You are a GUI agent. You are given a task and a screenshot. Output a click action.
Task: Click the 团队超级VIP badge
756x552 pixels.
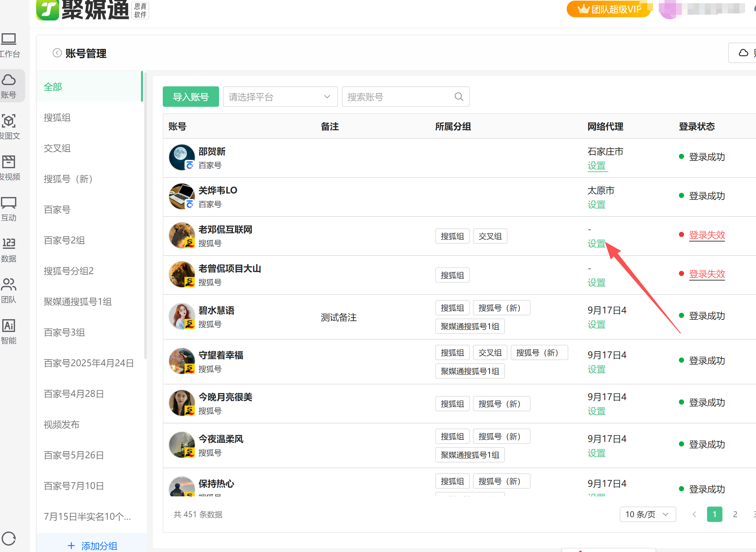point(609,9)
